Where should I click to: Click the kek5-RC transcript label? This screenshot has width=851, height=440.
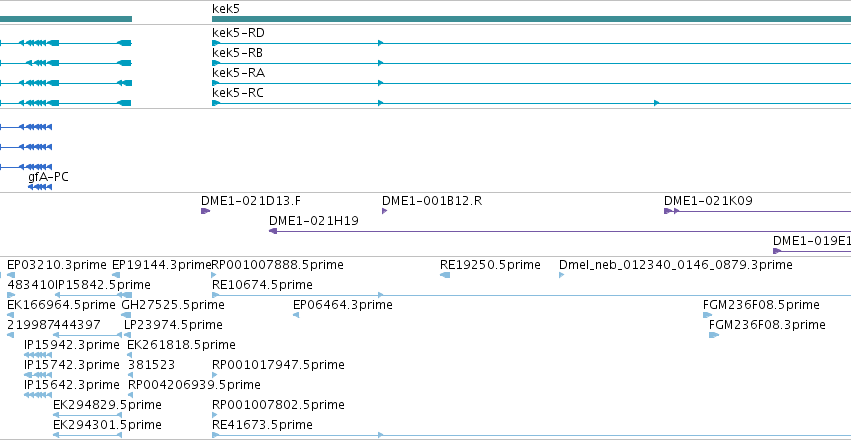[x=238, y=93]
